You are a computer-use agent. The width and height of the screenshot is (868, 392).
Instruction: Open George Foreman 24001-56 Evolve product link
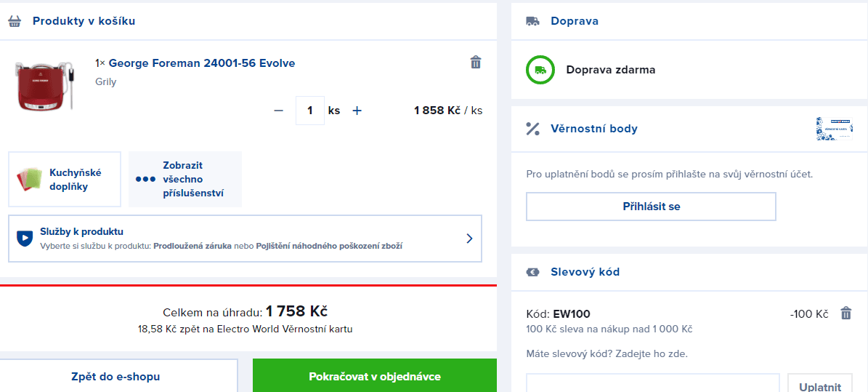click(201, 63)
